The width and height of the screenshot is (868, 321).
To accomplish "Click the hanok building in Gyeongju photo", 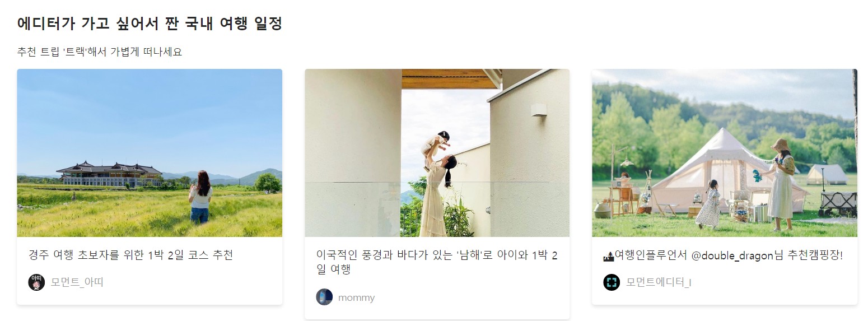I will (109, 174).
